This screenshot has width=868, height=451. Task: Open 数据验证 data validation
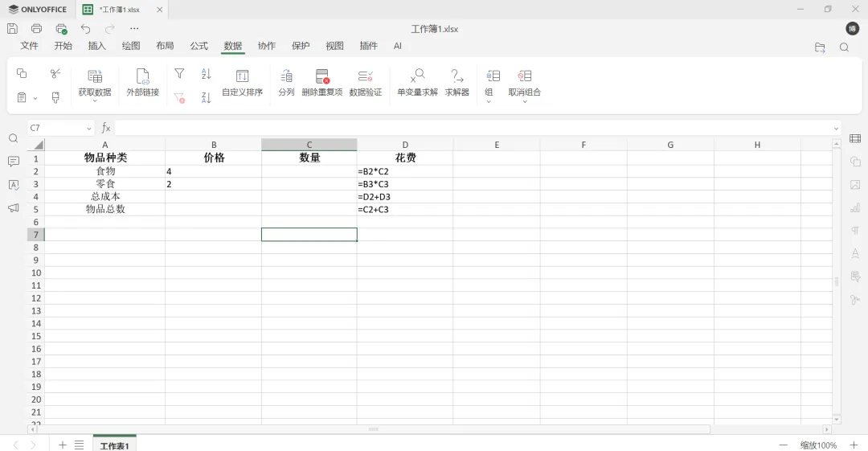366,83
